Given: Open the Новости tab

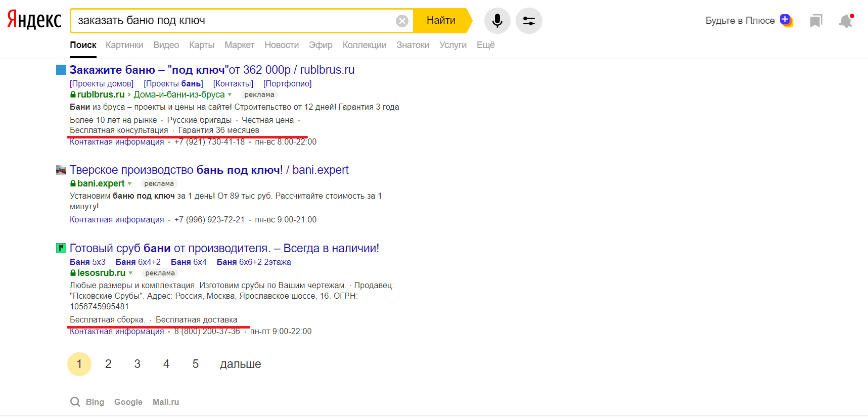Looking at the screenshot, I should pyautogui.click(x=282, y=45).
